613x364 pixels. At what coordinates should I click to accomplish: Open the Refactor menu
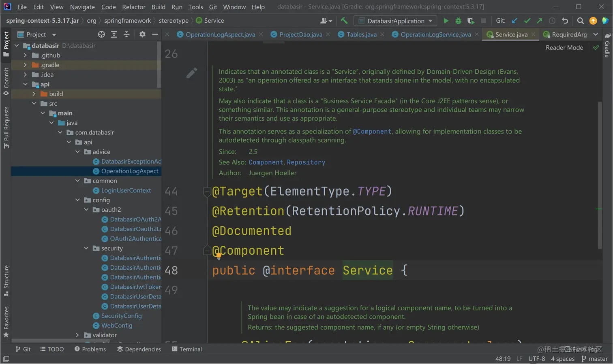click(x=133, y=7)
